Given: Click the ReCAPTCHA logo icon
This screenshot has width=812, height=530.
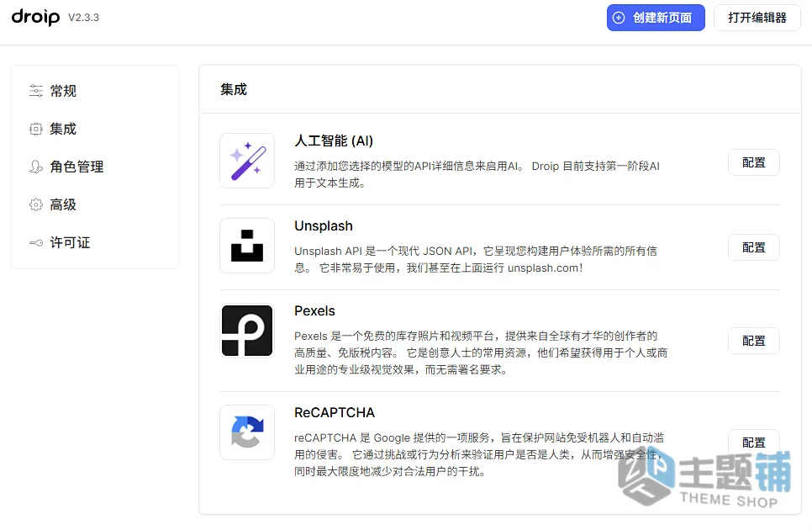Looking at the screenshot, I should (x=247, y=432).
